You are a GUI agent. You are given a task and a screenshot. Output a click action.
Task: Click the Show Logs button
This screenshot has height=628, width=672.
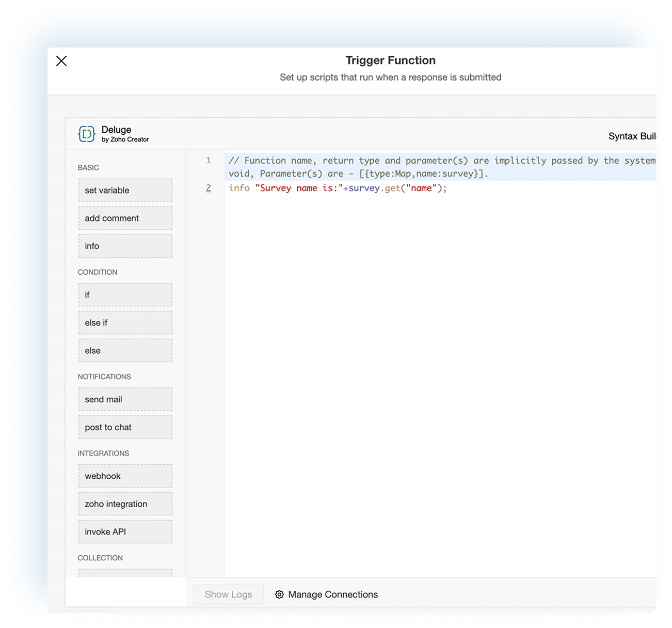(x=228, y=594)
